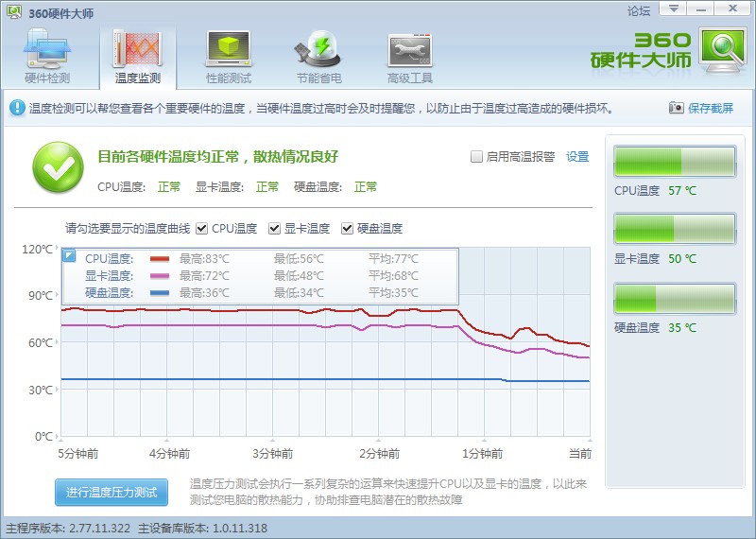756x539 pixels.
Task: Open the title bar dropdown menu arrow
Action: click(673, 9)
